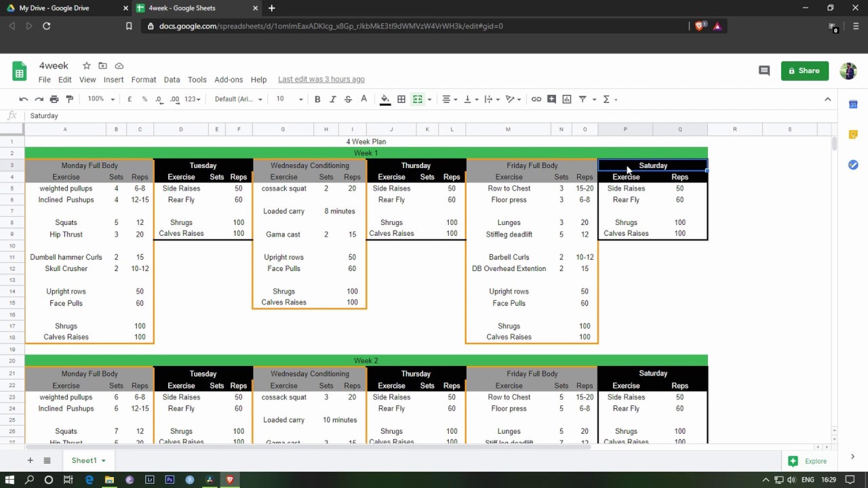
Task: Toggle bold formatting
Action: click(317, 99)
